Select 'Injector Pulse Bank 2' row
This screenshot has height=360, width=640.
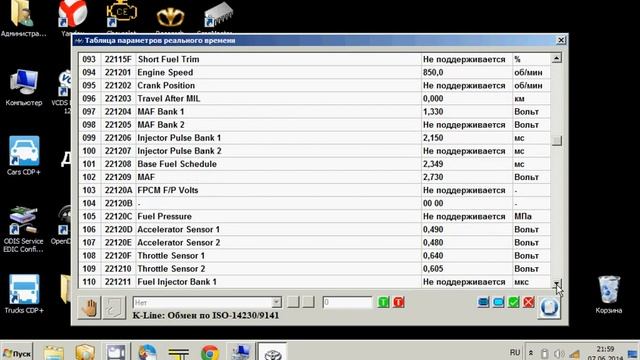point(314,151)
